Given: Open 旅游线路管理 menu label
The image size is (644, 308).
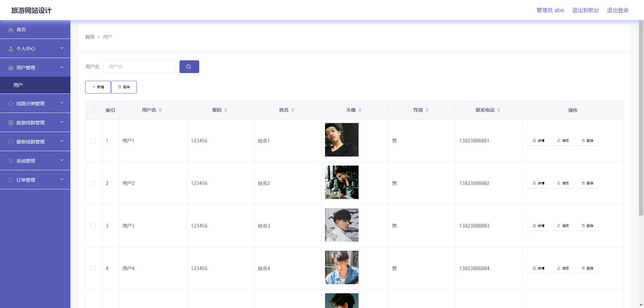Looking at the screenshot, I should point(31,123).
